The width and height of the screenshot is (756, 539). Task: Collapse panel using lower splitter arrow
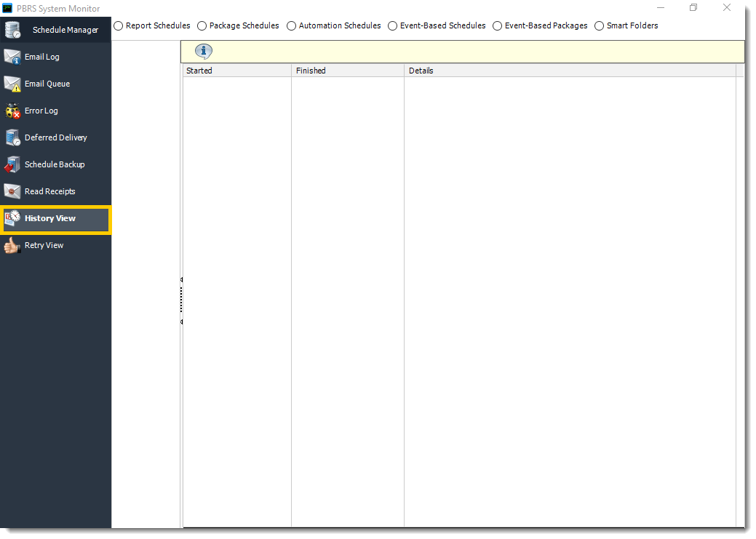[x=181, y=322]
